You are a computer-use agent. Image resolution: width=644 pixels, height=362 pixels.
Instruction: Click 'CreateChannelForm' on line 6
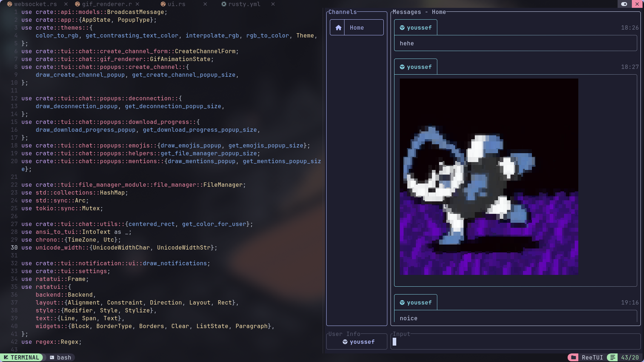[x=205, y=51]
